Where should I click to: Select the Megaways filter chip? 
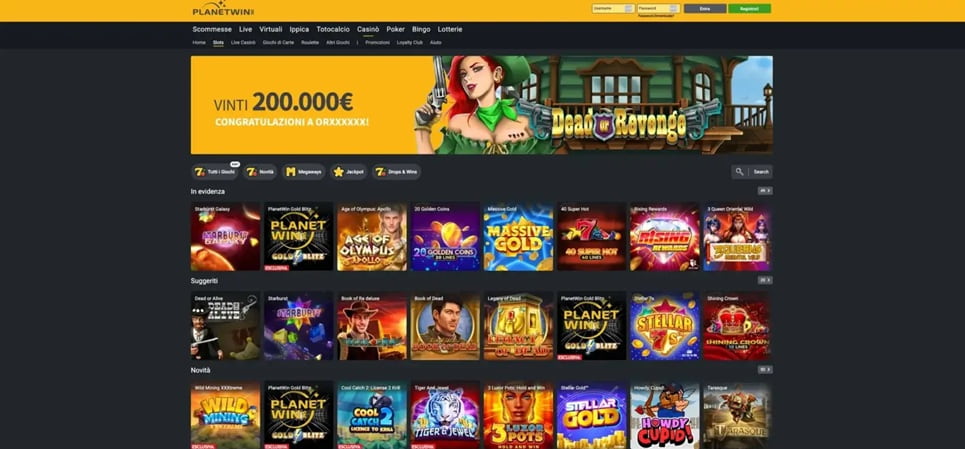click(x=303, y=172)
